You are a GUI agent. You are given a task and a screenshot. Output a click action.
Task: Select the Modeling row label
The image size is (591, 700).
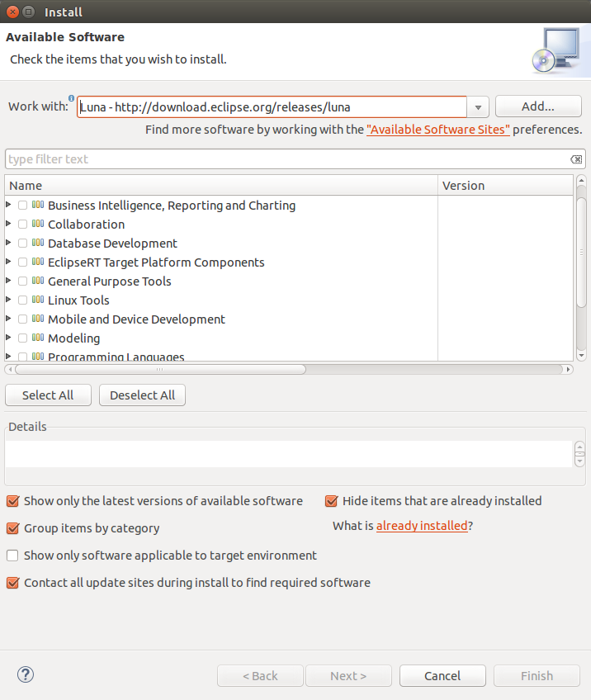(74, 338)
